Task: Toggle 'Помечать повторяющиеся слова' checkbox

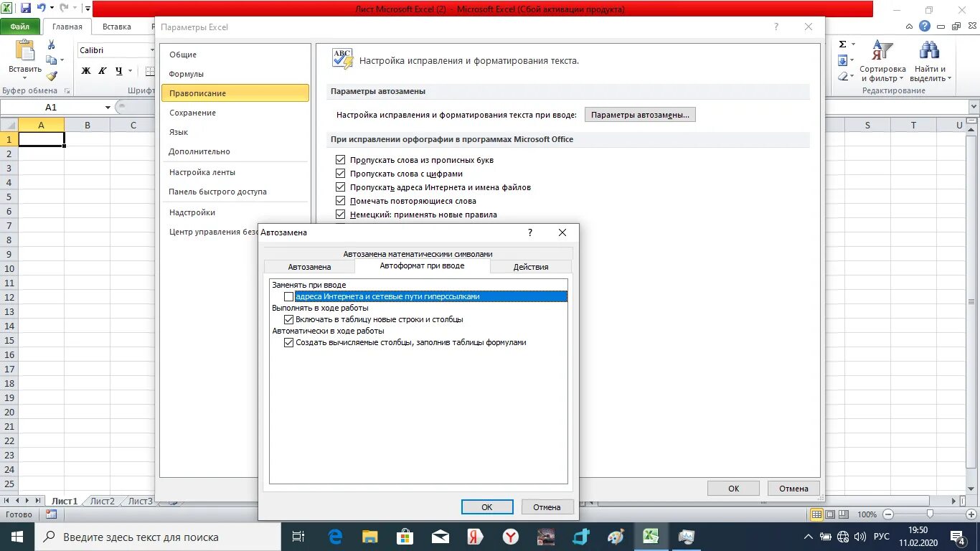Action: tap(341, 201)
